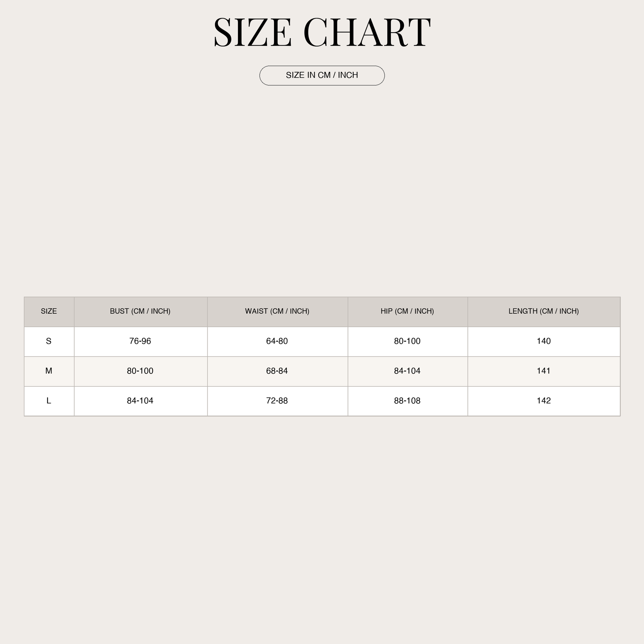Select the LENGTH (CM / INCH) column header
The width and height of the screenshot is (644, 644).
[x=544, y=311]
